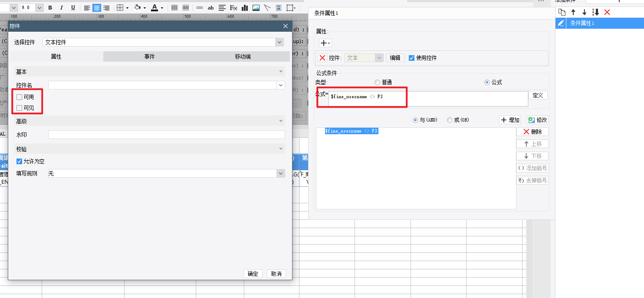
Task: Click the paint bucket fill icon
Action: tap(138, 8)
